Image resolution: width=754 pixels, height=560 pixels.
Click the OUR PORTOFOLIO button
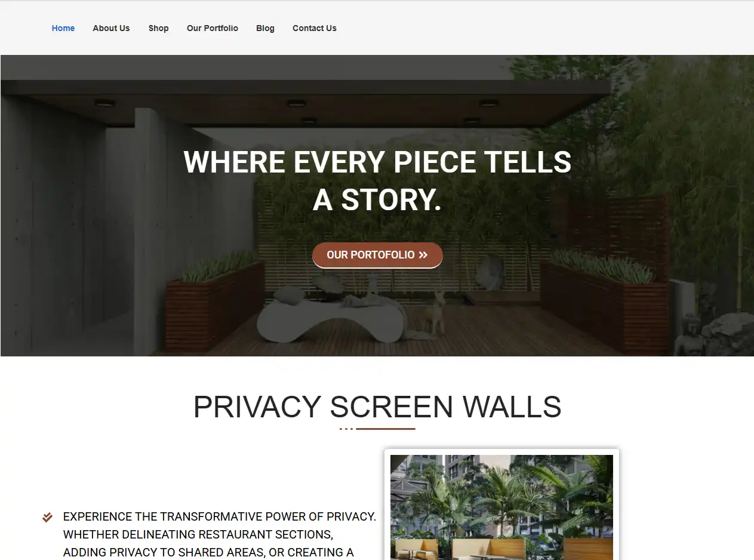377,255
